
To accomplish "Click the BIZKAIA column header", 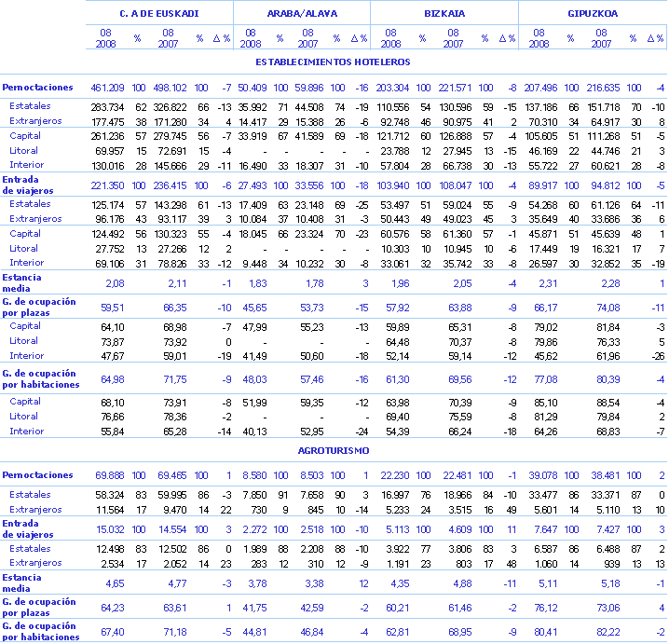I will coord(444,14).
